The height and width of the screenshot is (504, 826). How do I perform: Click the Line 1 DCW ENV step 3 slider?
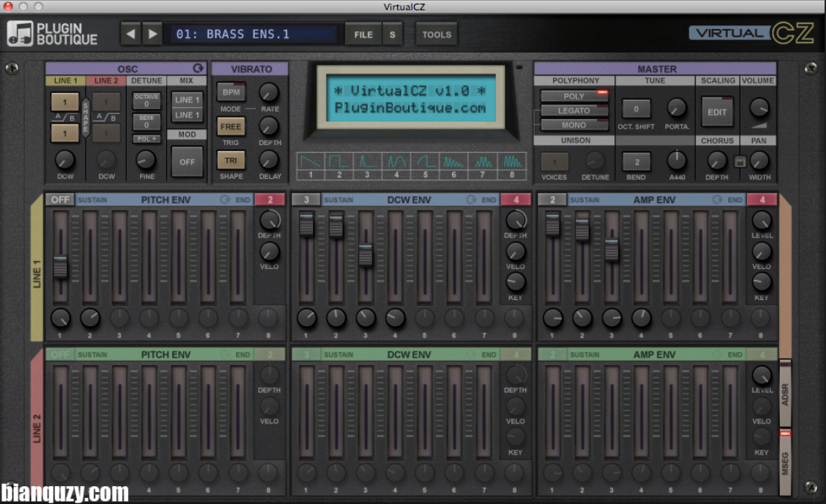(365, 254)
